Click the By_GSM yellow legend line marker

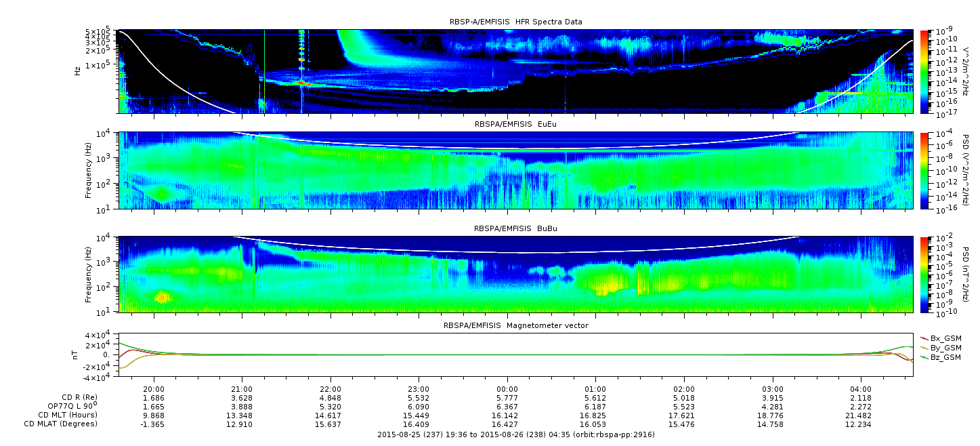[x=924, y=347]
